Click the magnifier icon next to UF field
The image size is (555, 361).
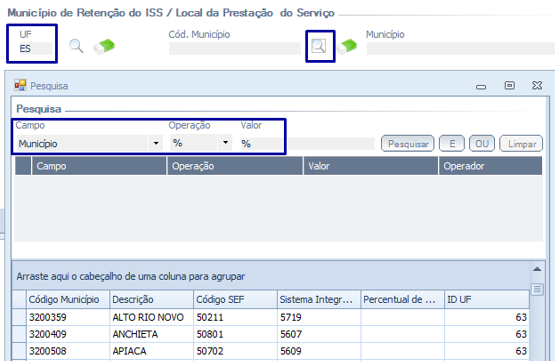tap(76, 46)
